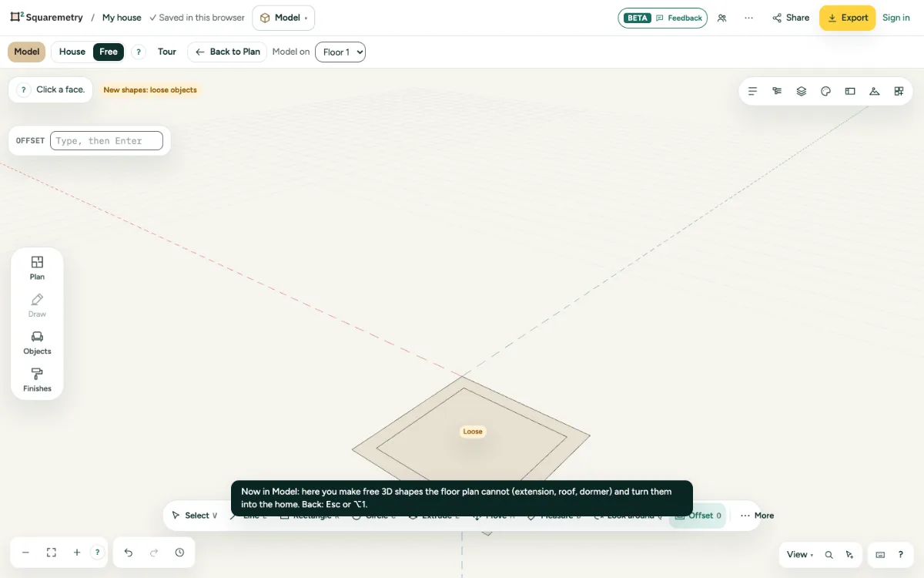Open the landscape scenery icon

875,91
